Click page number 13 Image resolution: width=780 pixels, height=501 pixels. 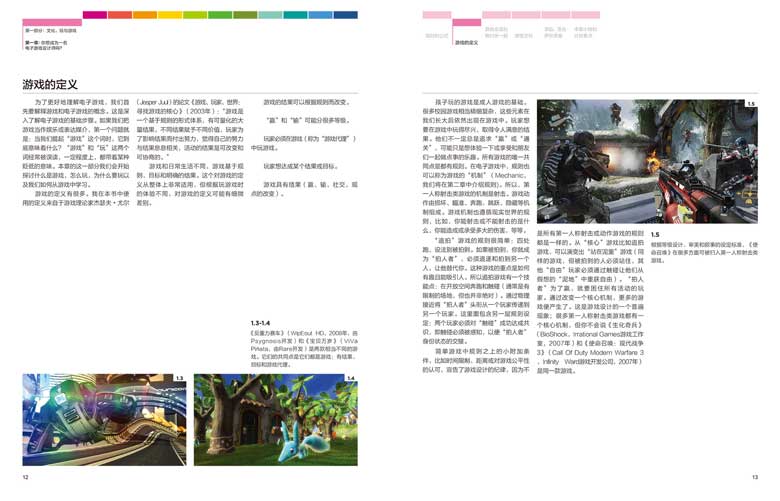755,477
